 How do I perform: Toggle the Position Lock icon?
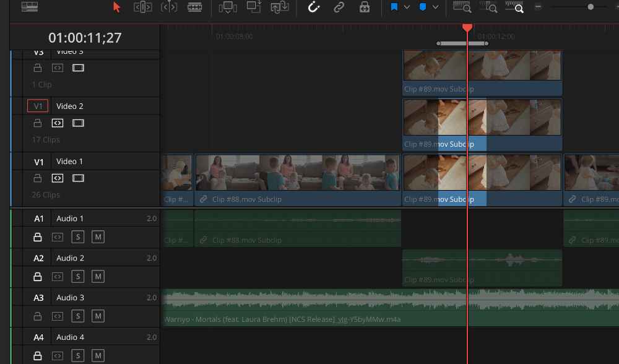coord(365,7)
